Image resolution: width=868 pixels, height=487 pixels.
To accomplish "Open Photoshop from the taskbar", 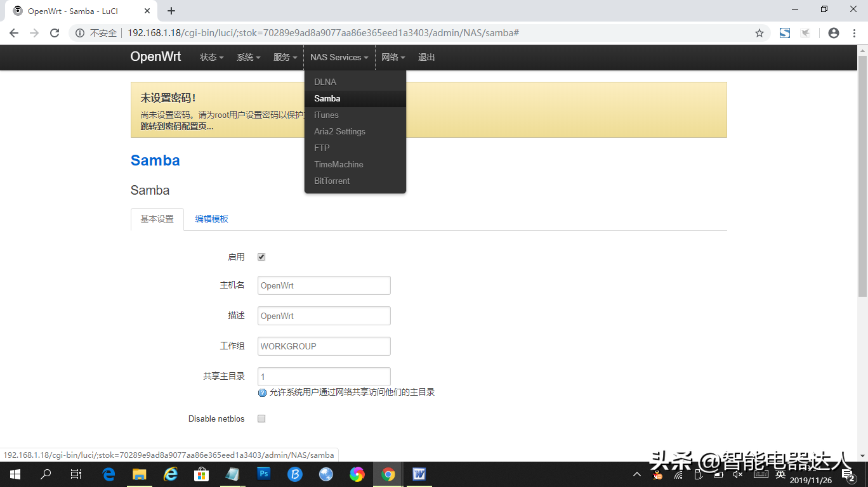I will point(264,474).
